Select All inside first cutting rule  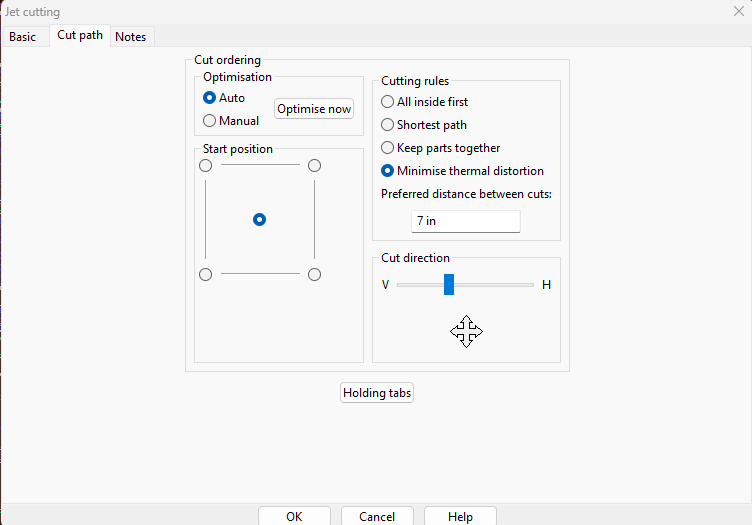(388, 102)
